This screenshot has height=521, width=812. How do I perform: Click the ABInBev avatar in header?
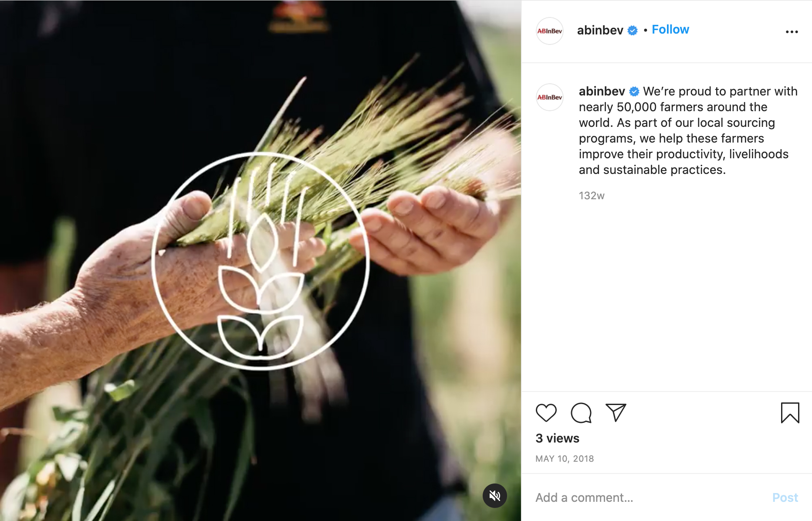click(550, 31)
